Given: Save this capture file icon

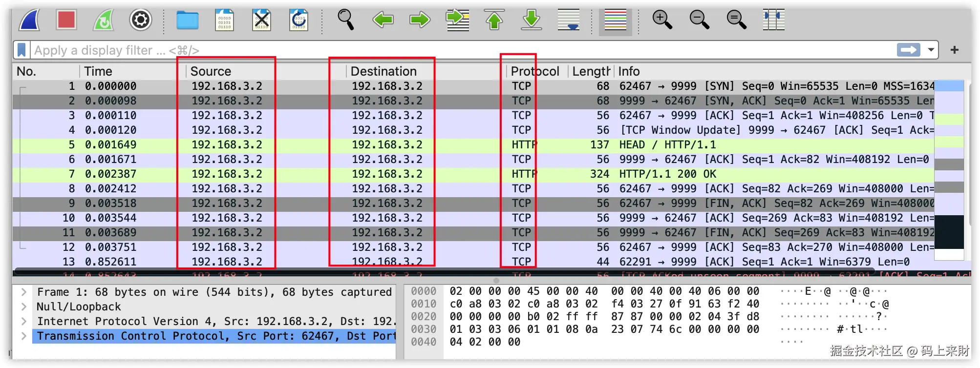Looking at the screenshot, I should point(224,20).
